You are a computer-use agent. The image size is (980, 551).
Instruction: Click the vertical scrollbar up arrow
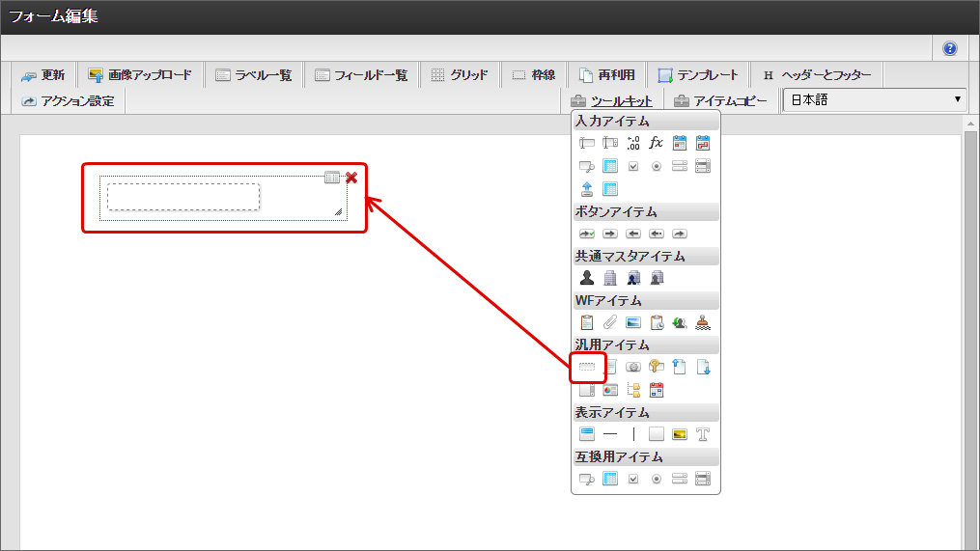pos(970,124)
